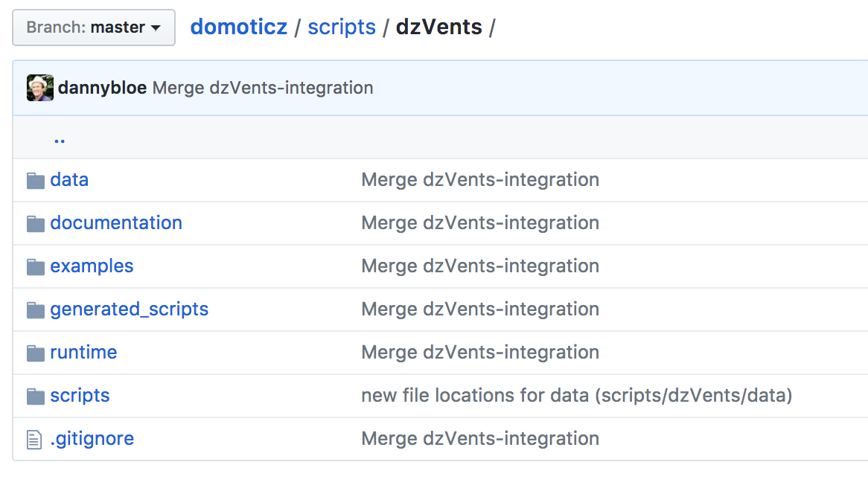Screen dimensions: 868x494
Task: Click the domoticz breadcrumb link
Action: (238, 28)
